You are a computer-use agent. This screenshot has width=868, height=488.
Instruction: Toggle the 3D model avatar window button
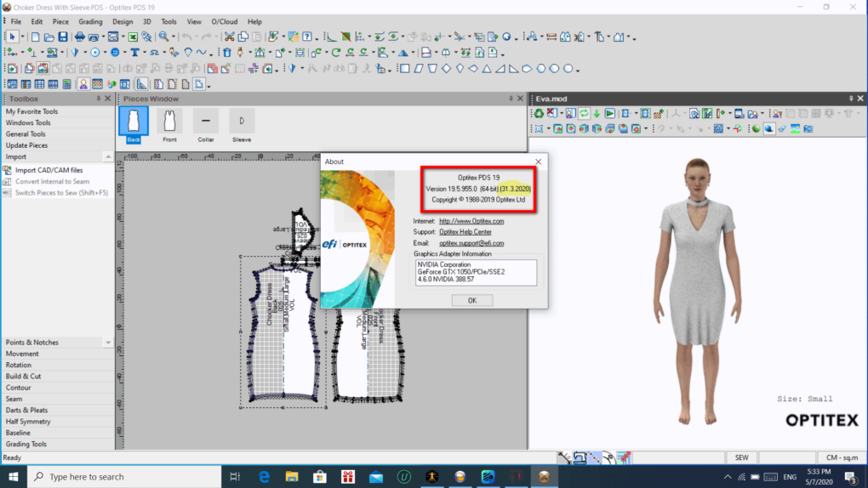tap(83, 85)
